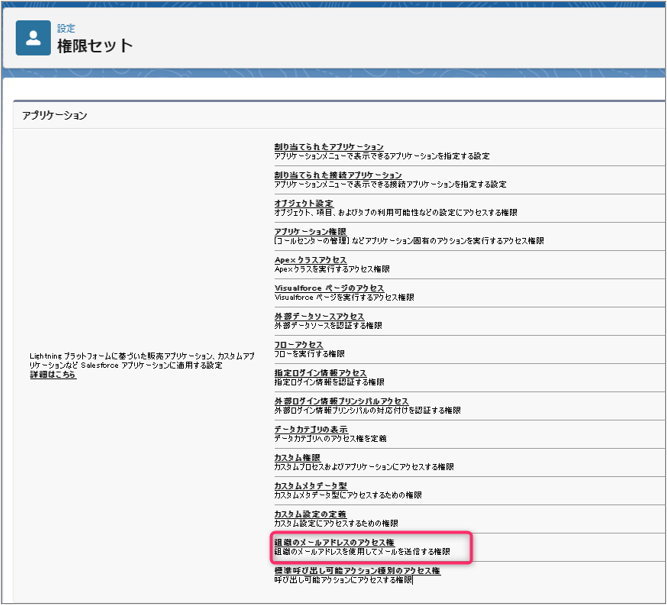Select カスタムメタデータ型 link
667x605 pixels.
312,485
